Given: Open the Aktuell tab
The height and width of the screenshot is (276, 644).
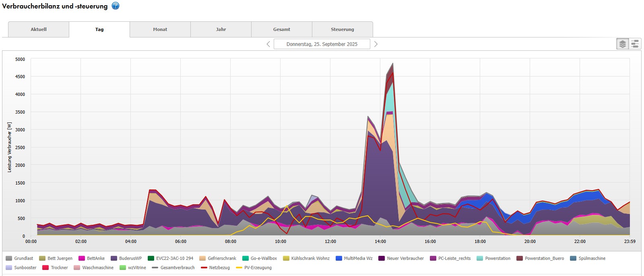Looking at the screenshot, I should 39,29.
